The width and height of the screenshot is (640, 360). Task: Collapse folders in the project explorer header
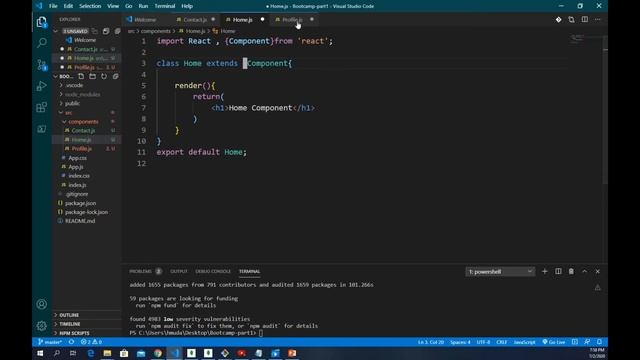click(x=116, y=76)
